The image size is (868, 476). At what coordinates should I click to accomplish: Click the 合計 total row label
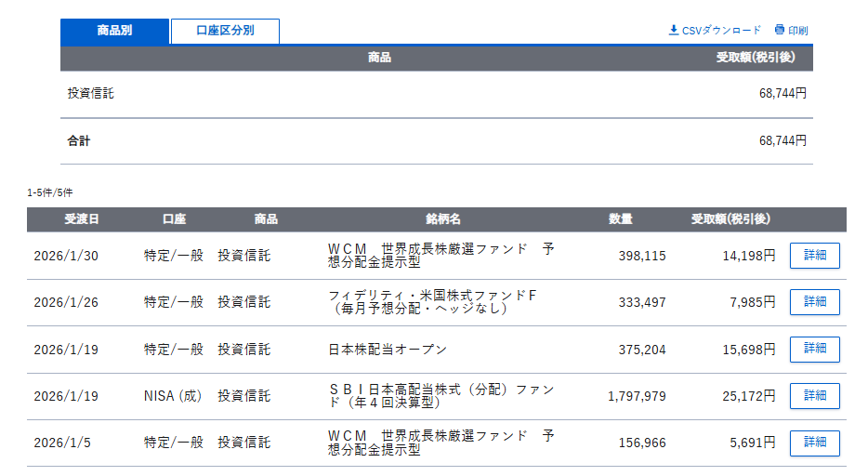click(79, 141)
